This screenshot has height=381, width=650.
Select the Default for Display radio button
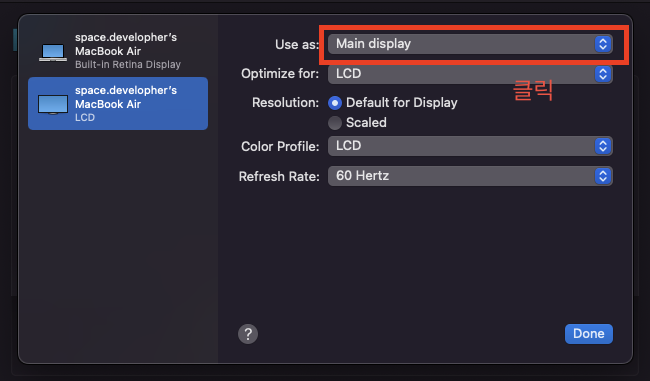tap(335, 102)
